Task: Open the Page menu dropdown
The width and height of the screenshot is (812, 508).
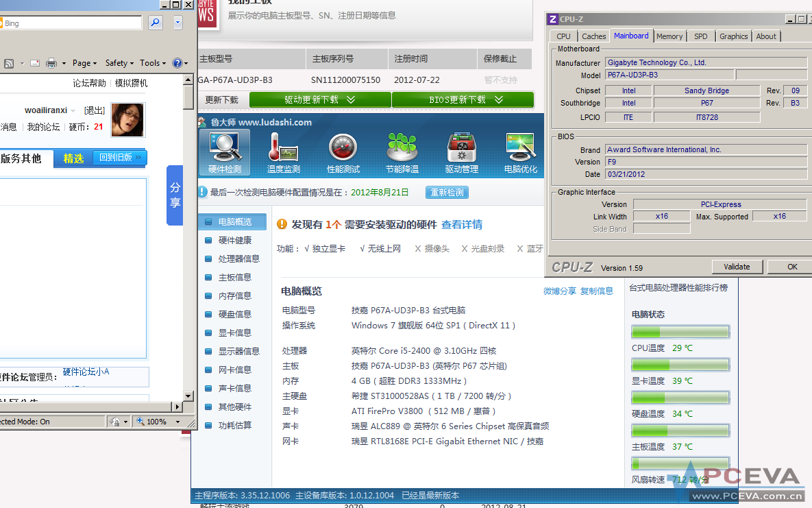Action: point(84,63)
